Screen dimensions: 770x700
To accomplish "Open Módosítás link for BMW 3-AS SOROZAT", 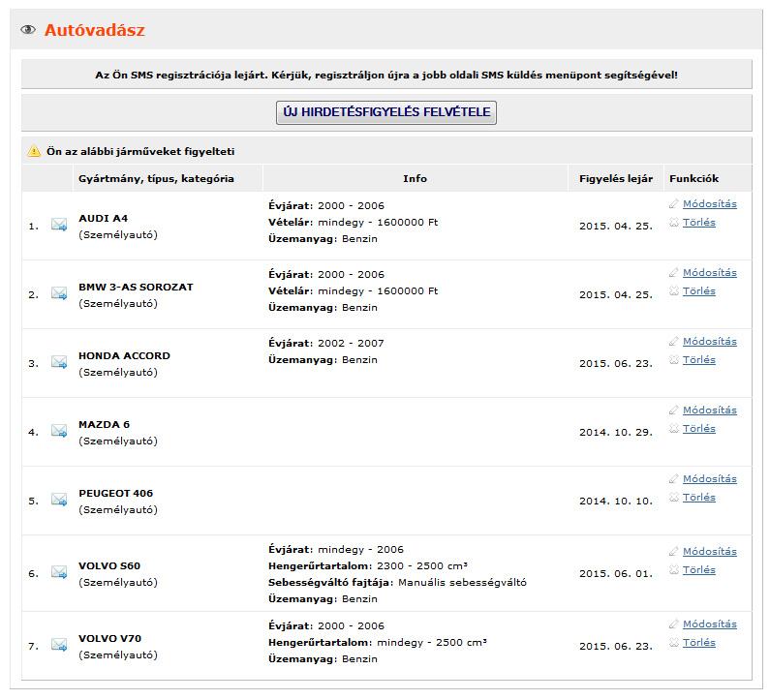I will click(x=710, y=273).
